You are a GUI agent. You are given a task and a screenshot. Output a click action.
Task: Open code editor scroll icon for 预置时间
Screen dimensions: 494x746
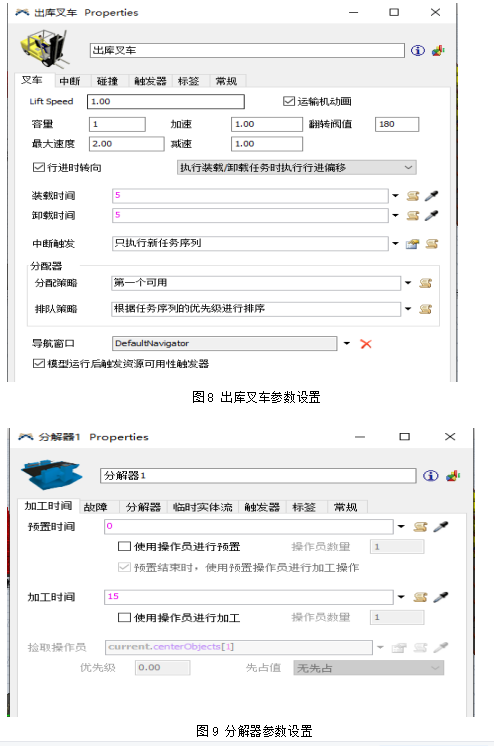tap(420, 527)
